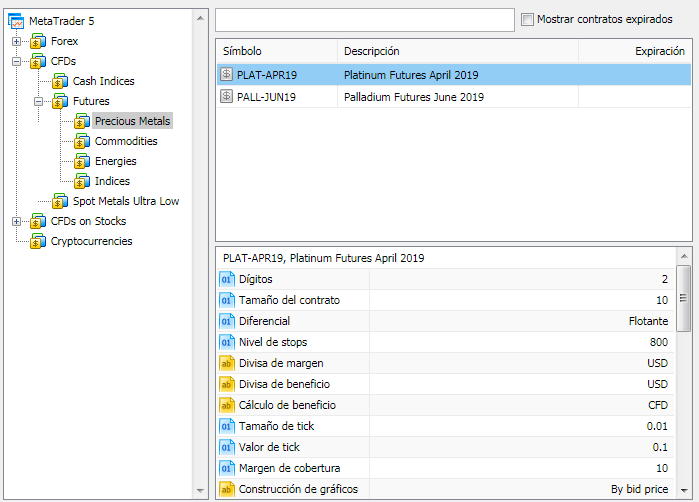The height and width of the screenshot is (502, 699).
Task: Click the Spot Metals Ultra Low folder icon
Action: [60, 201]
